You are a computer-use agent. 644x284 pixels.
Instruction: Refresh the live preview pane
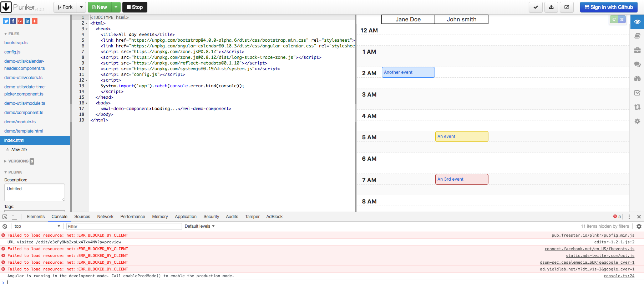pyautogui.click(x=614, y=20)
